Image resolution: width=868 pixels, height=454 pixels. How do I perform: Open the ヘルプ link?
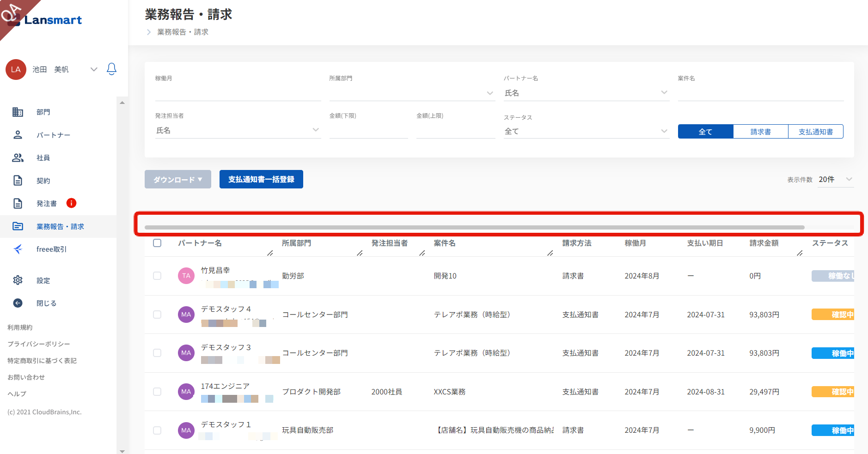tap(17, 394)
